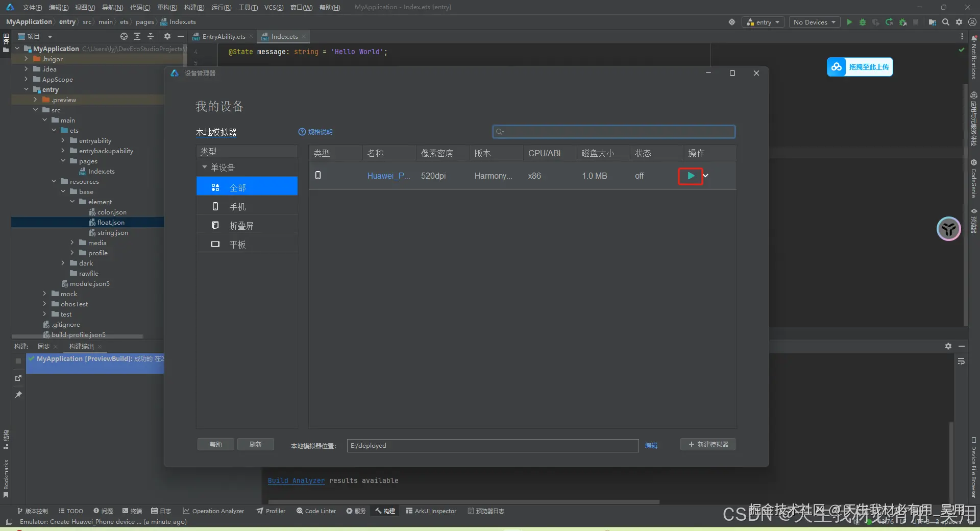Click the attach debugger to process icon
980x531 pixels.
pos(902,22)
